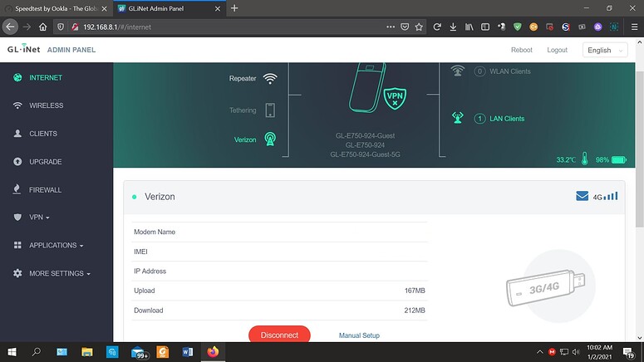Image resolution: width=644 pixels, height=362 pixels.
Task: Open the Manual Setup link
Action: (359, 335)
